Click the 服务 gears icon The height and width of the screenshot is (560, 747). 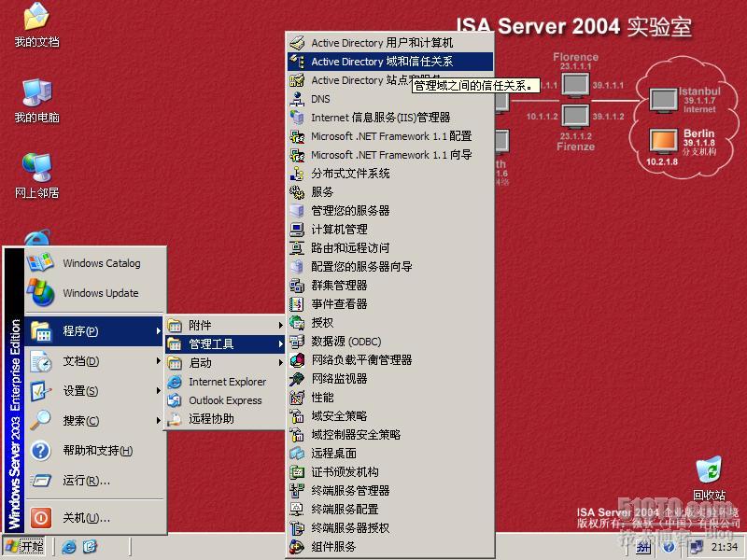pos(297,192)
